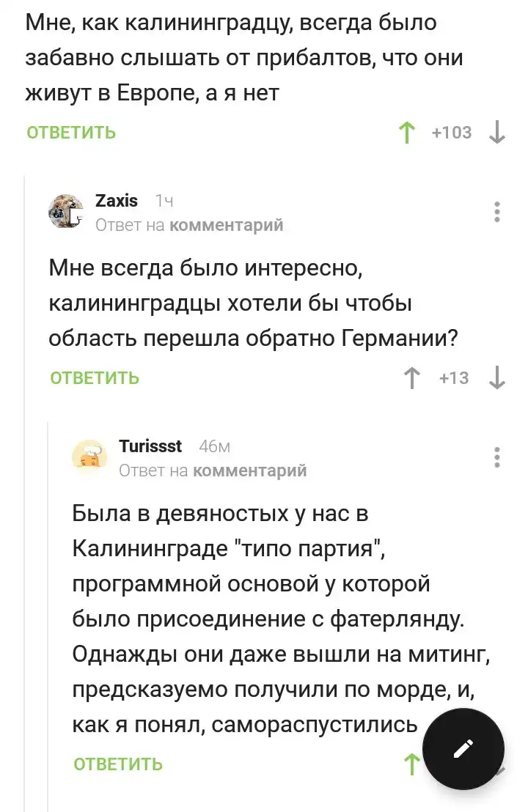Tap the 46м timestamp on Turissst's comment

[x=215, y=446]
